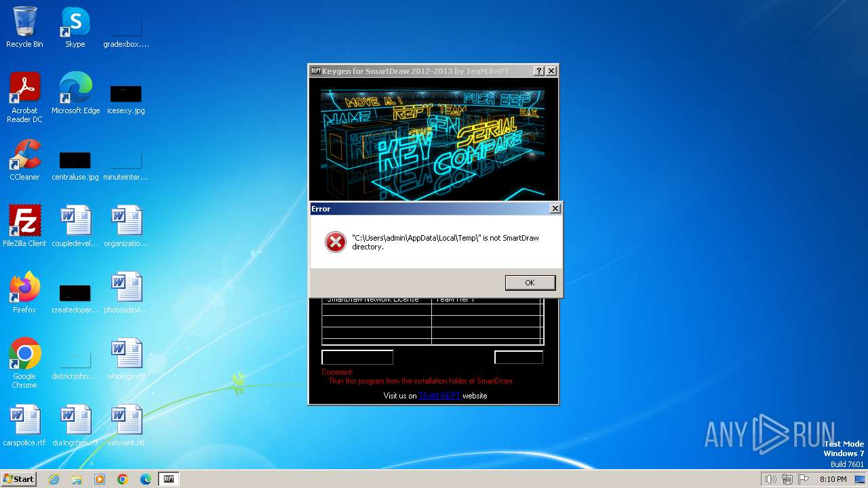Open Microsoft Edge desktop shortcut
Image resolution: width=868 pixels, height=488 pixels.
[x=75, y=94]
